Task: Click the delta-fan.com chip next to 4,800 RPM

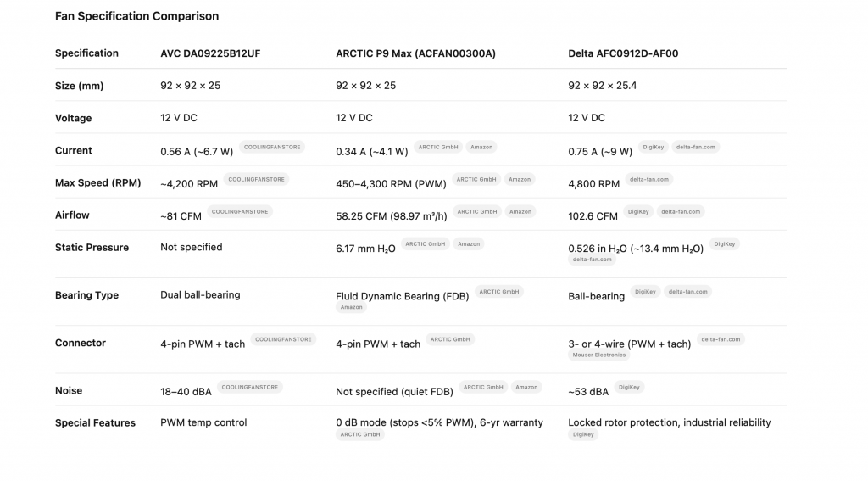Action: (x=649, y=179)
